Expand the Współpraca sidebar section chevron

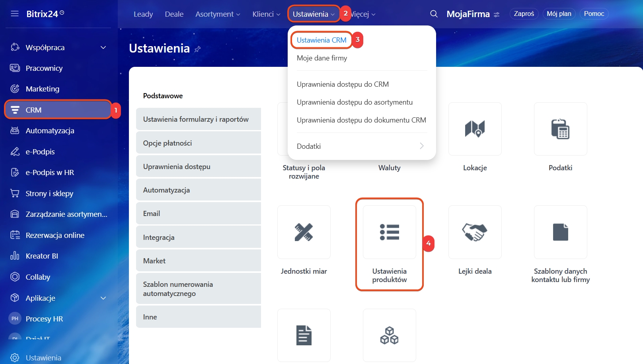[103, 47]
